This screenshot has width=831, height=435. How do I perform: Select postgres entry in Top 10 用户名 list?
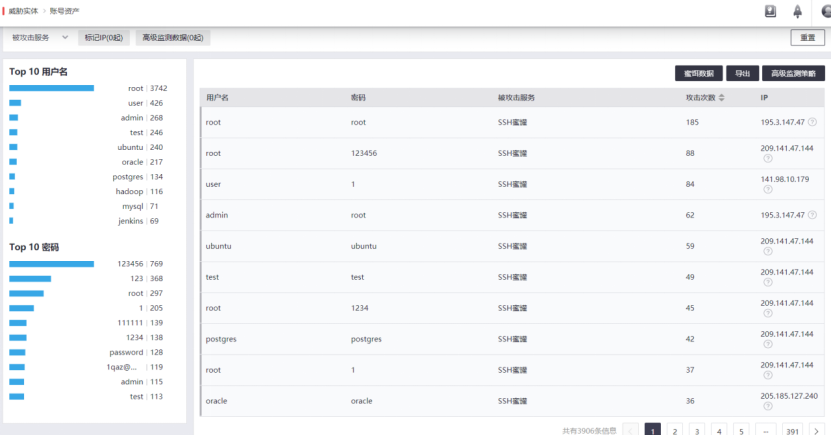128,177
